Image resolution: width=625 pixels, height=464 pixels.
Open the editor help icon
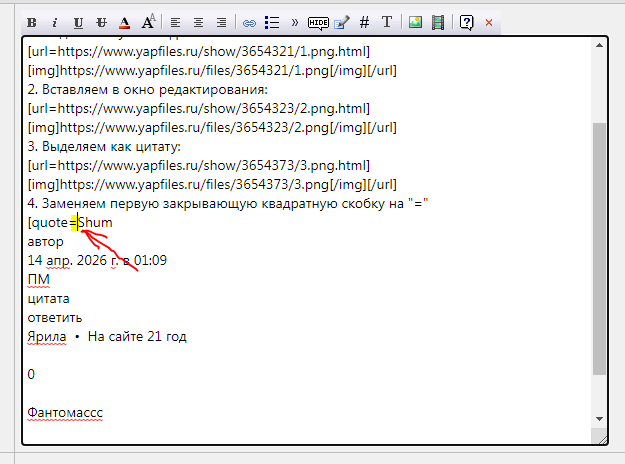pyautogui.click(x=466, y=21)
